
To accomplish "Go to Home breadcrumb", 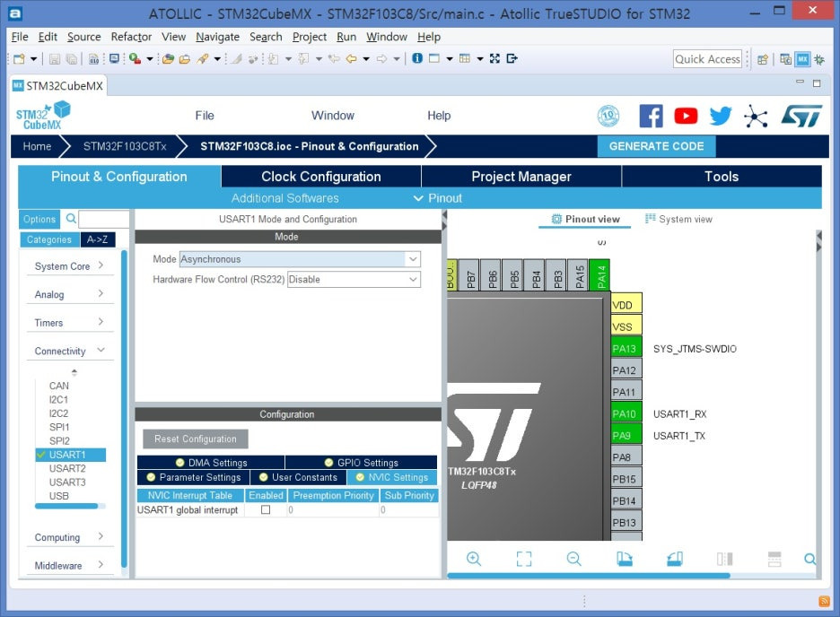I will tap(37, 146).
